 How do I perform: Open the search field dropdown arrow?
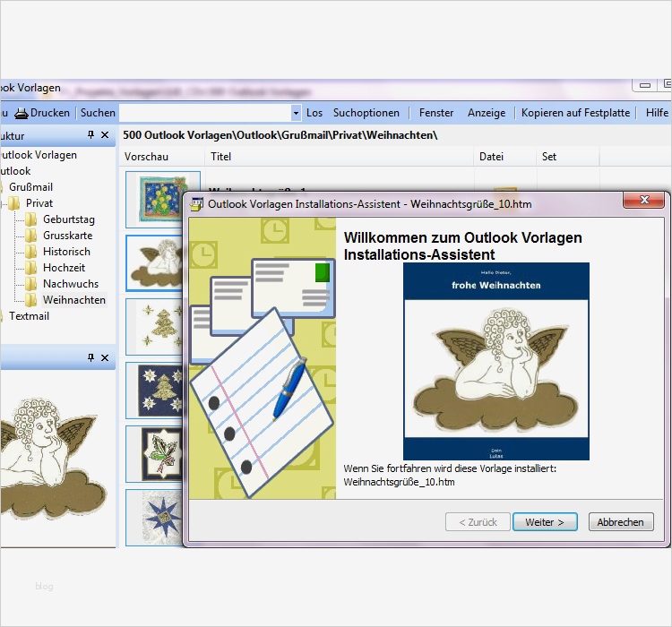(x=296, y=114)
